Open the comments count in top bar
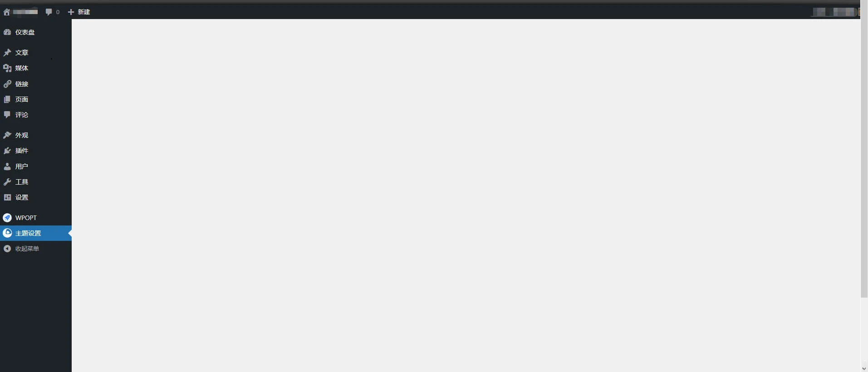The width and height of the screenshot is (868, 372). [53, 12]
